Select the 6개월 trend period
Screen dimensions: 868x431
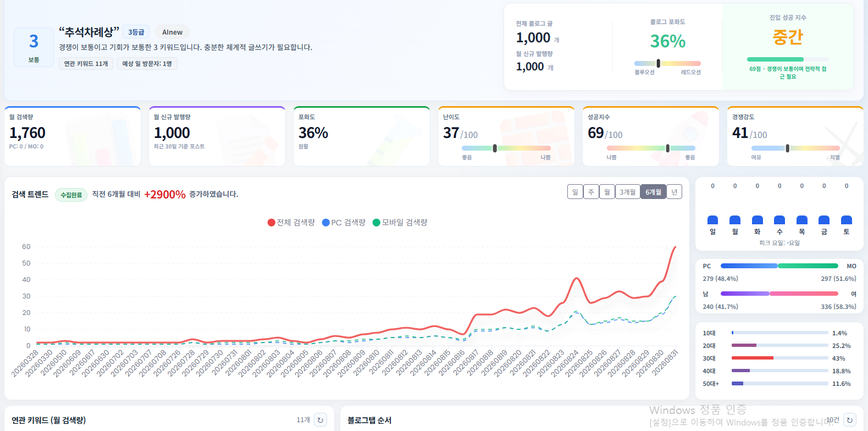tap(653, 192)
